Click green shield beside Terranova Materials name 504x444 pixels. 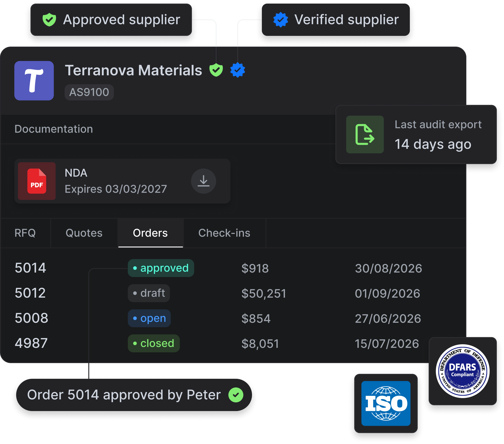tap(216, 70)
